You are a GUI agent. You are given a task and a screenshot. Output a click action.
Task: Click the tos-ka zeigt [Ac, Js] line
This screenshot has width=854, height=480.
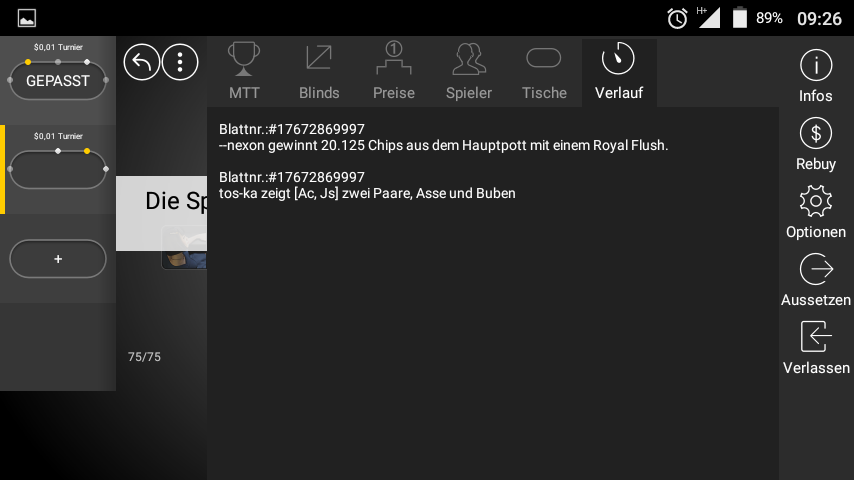pos(367,193)
